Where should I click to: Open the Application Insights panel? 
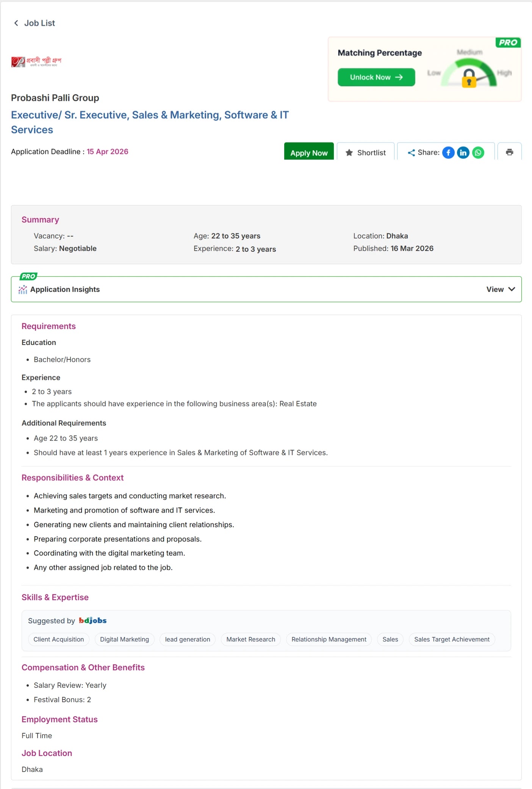pos(266,289)
